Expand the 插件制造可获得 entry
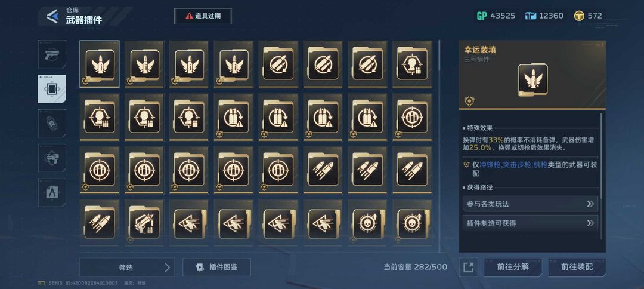The width and height of the screenshot is (644, 289). point(530,223)
